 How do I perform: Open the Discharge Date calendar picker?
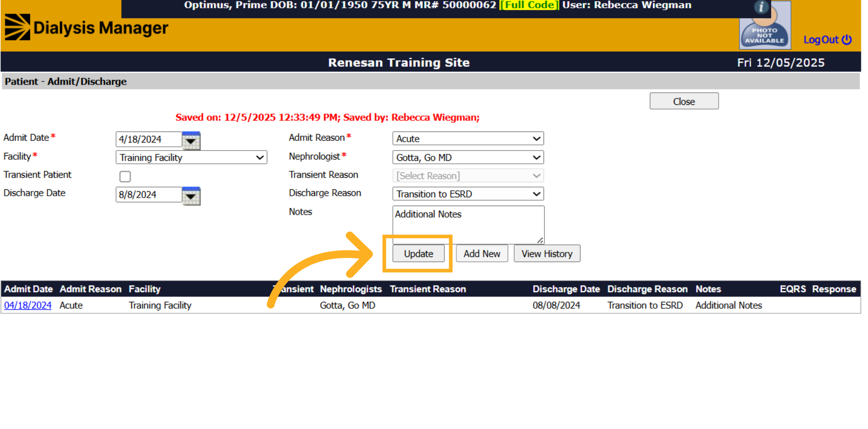point(191,196)
